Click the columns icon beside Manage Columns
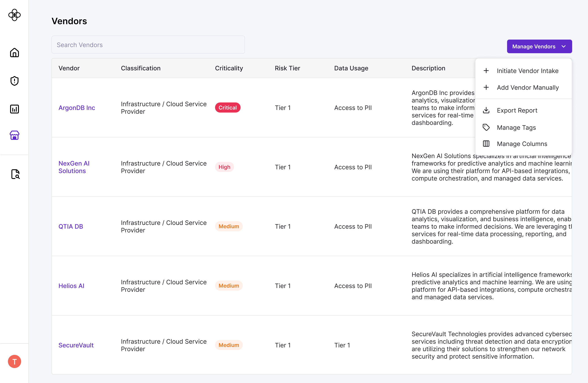Image resolution: width=588 pixels, height=383 pixels. point(486,144)
